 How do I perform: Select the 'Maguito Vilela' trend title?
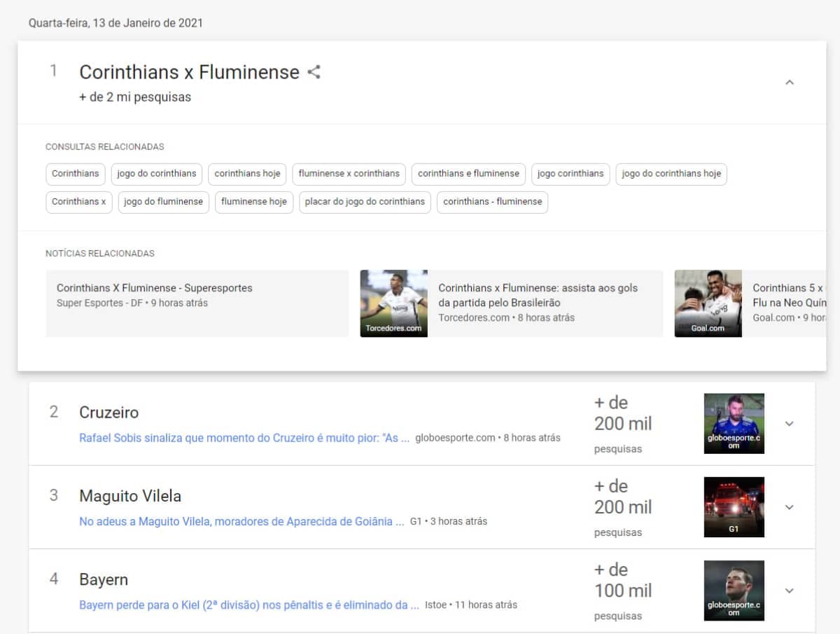point(130,496)
